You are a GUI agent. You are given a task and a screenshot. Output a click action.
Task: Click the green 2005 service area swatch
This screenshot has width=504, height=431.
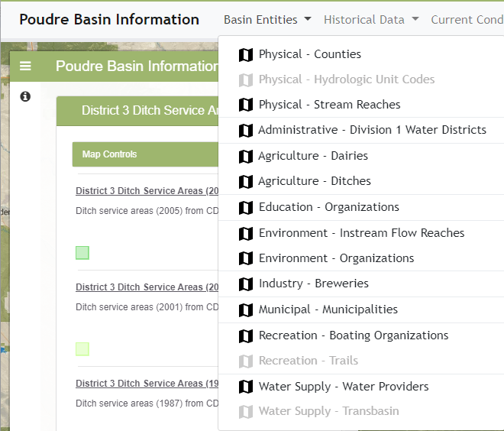tap(82, 253)
